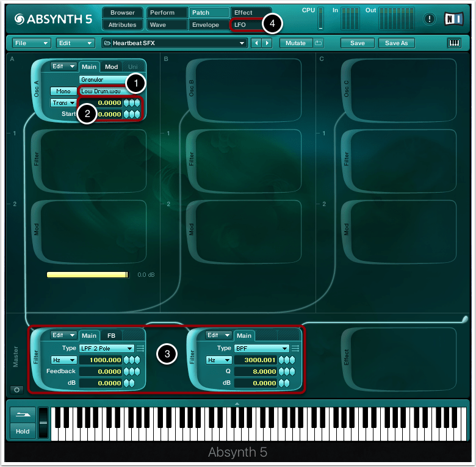Open Hz unit dropdown in BPF filter

point(219,360)
